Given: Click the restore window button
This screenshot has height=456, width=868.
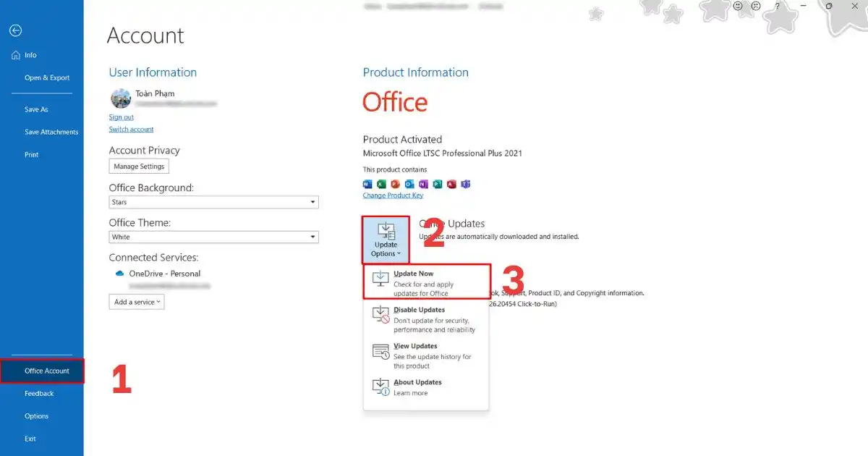Looking at the screenshot, I should 830,6.
